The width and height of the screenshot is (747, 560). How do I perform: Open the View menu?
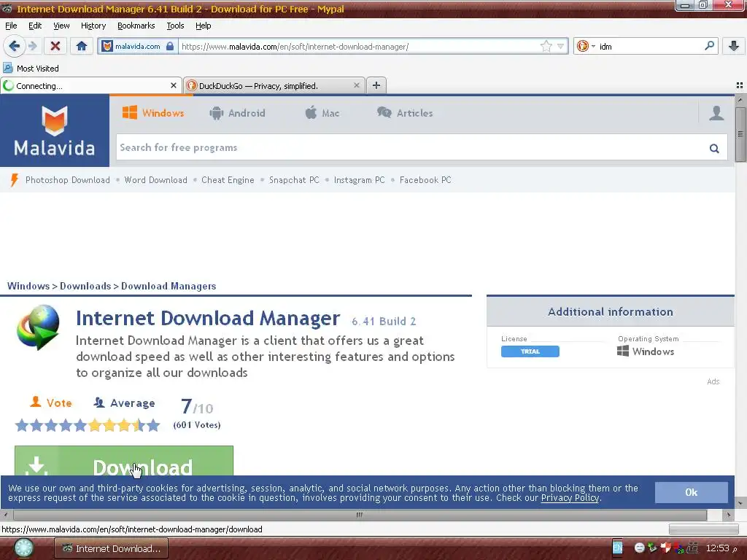click(61, 26)
